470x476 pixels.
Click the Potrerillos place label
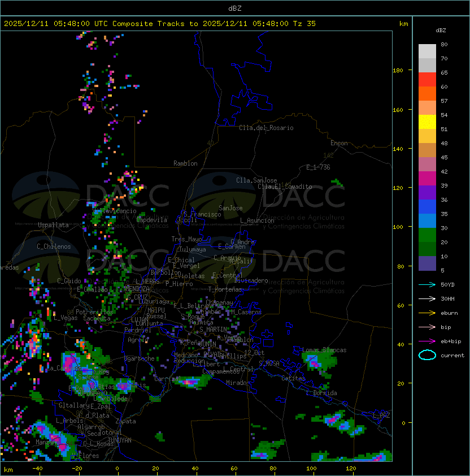[x=94, y=312]
